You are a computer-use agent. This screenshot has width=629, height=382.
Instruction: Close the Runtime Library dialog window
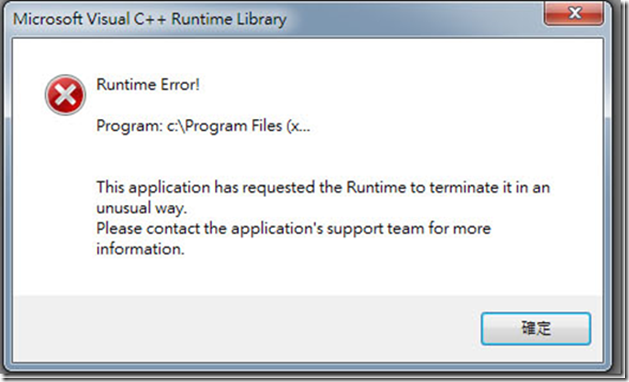pos(574,14)
